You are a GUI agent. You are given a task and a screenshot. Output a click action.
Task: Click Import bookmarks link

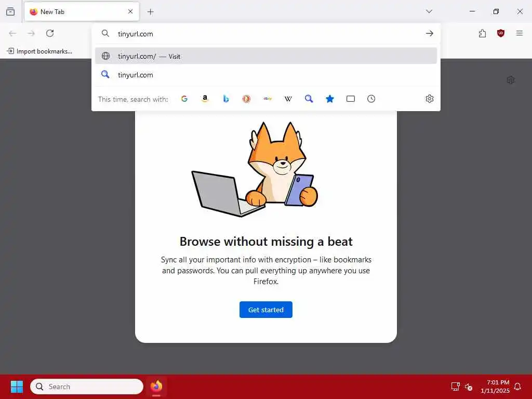pyautogui.click(x=39, y=51)
